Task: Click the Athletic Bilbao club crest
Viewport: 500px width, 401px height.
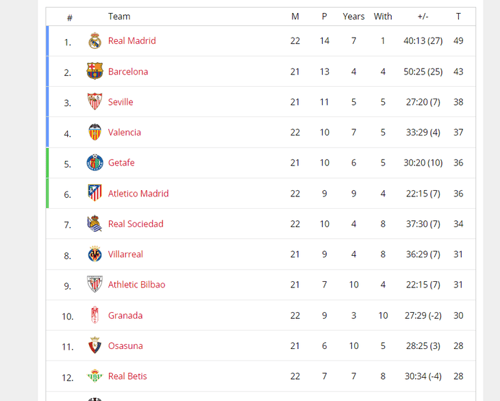Action: (x=95, y=284)
